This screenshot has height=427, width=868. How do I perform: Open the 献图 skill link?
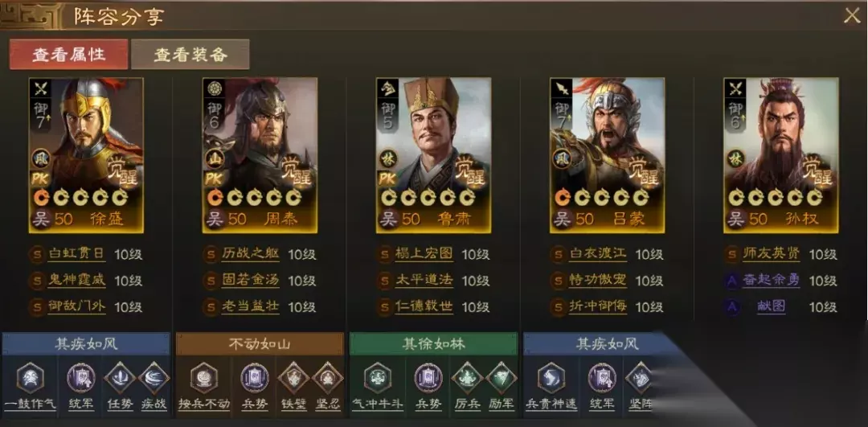tap(771, 306)
